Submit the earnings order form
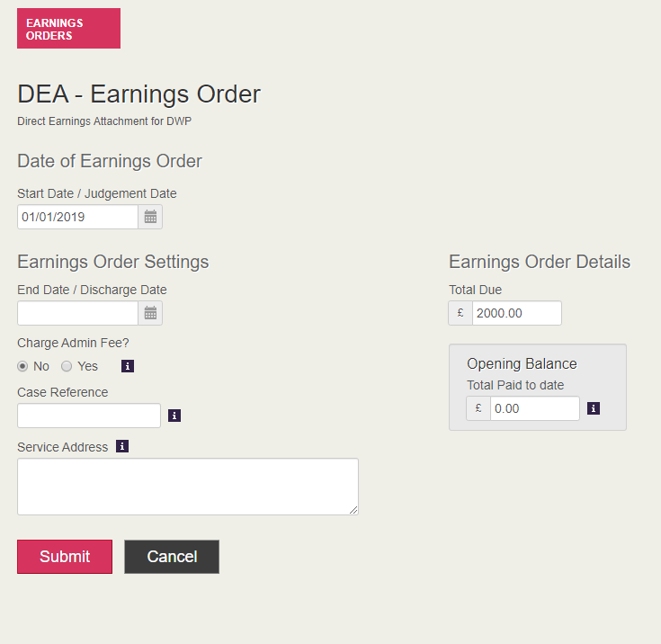Screen dimensions: 661x644 tap(65, 557)
